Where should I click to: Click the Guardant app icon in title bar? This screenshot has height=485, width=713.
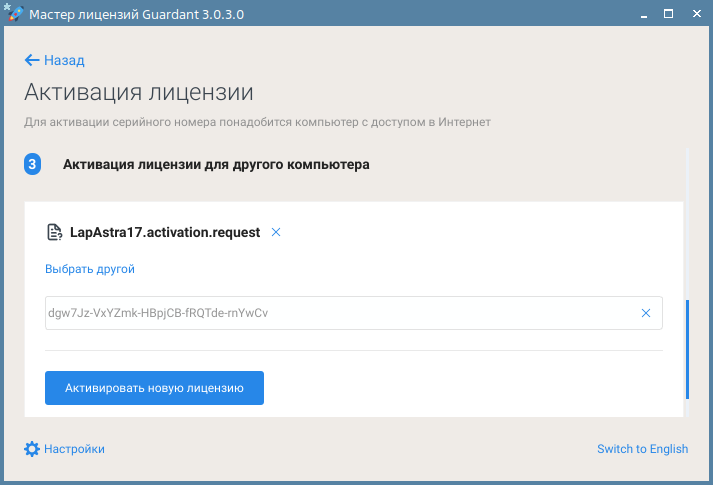(x=13, y=14)
